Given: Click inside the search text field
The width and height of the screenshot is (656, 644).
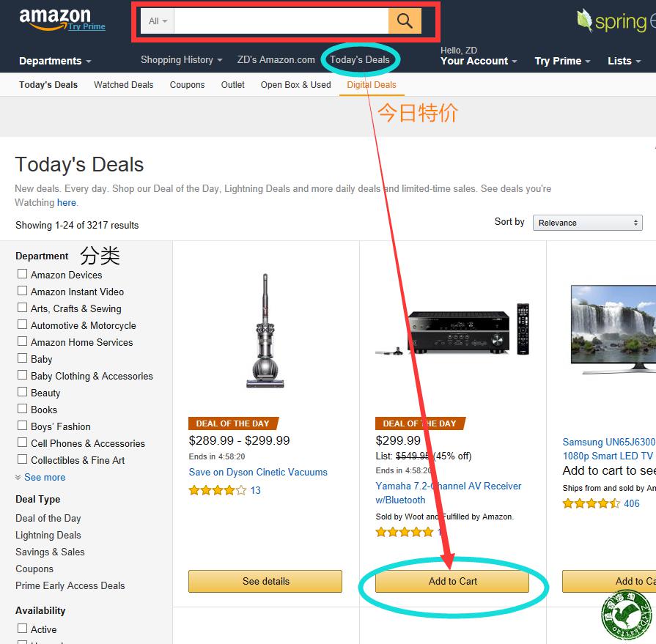Looking at the screenshot, I should point(281,21).
